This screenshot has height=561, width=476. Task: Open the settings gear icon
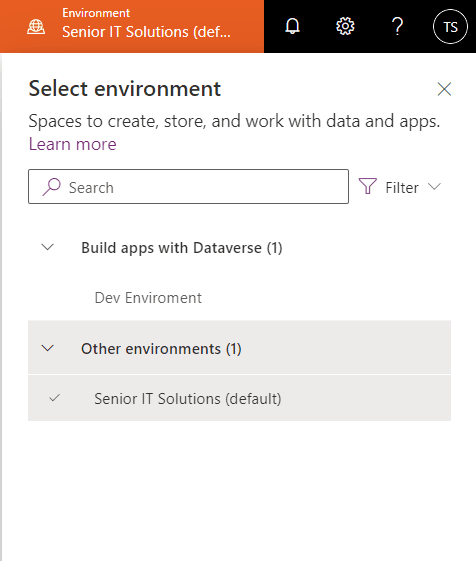[x=345, y=26]
